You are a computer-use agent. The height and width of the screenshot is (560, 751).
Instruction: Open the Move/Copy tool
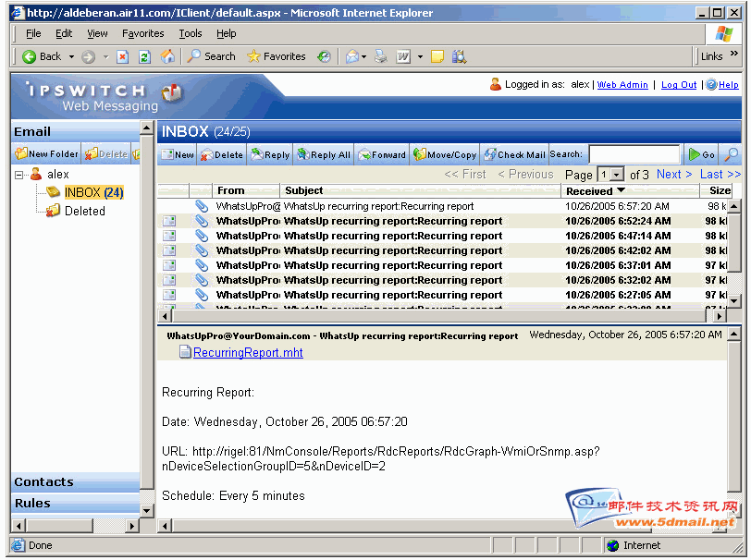pos(445,155)
